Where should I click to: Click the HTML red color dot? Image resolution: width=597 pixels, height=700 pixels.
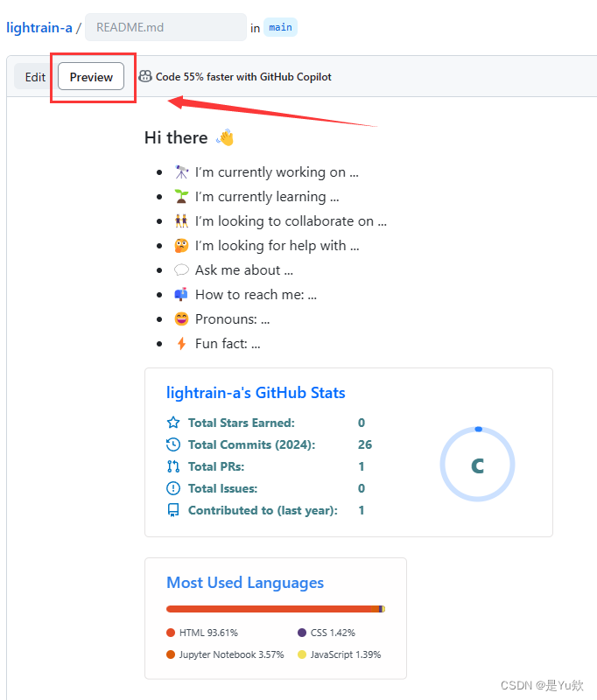point(171,633)
